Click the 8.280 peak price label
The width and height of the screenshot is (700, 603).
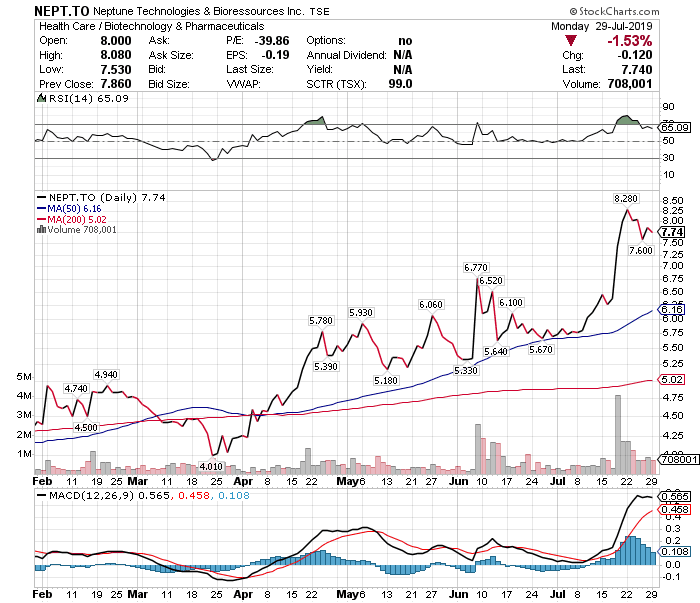coord(626,198)
